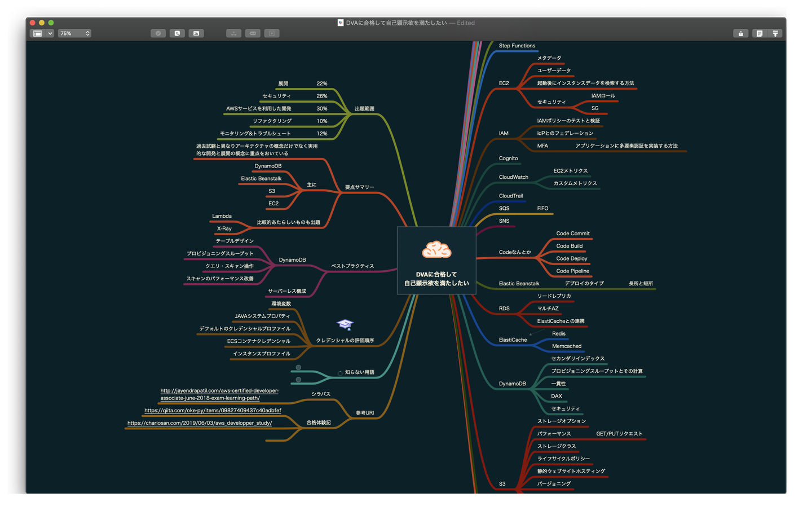Click the add tag toolbar icon
The image size is (812, 528).
pos(253,33)
